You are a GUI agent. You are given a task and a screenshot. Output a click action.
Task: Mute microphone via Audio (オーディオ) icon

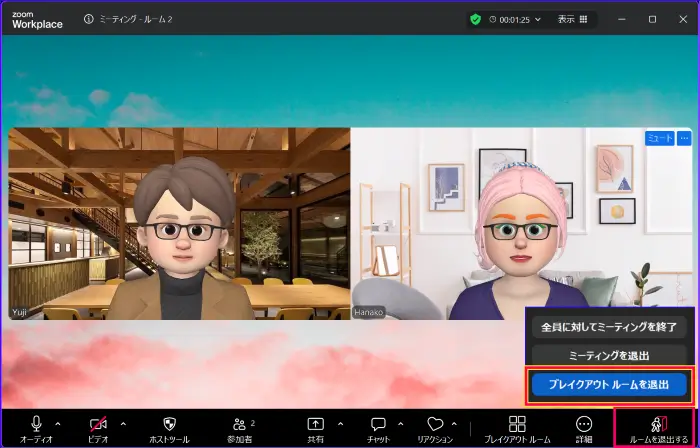(36, 424)
